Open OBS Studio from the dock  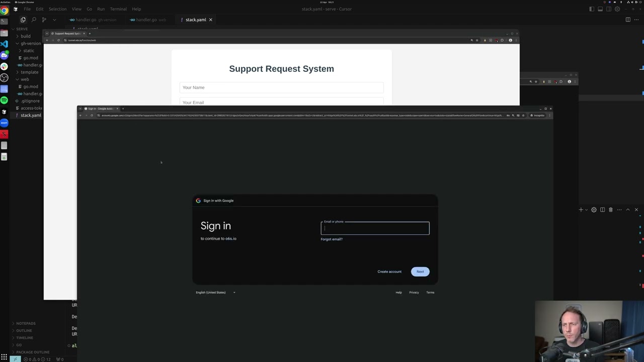click(x=4, y=77)
